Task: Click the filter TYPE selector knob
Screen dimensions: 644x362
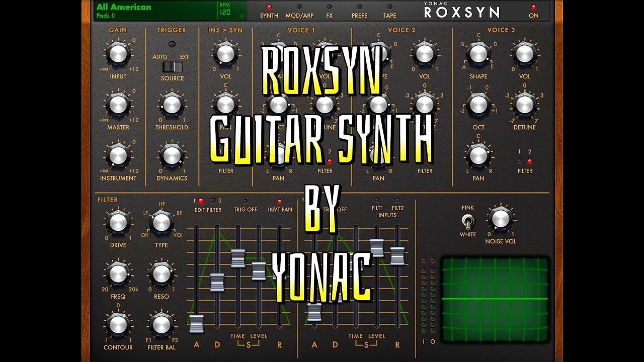Action: pos(162,222)
